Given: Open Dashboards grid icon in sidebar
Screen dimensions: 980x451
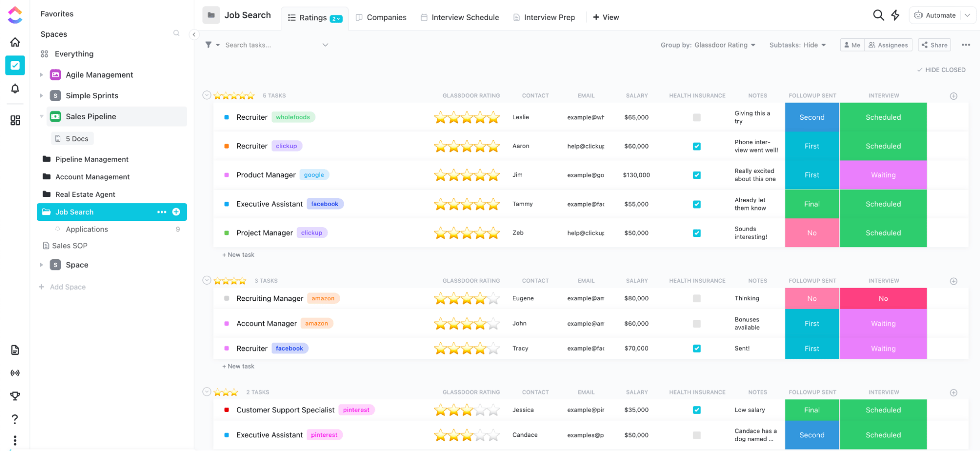Looking at the screenshot, I should [x=15, y=120].
